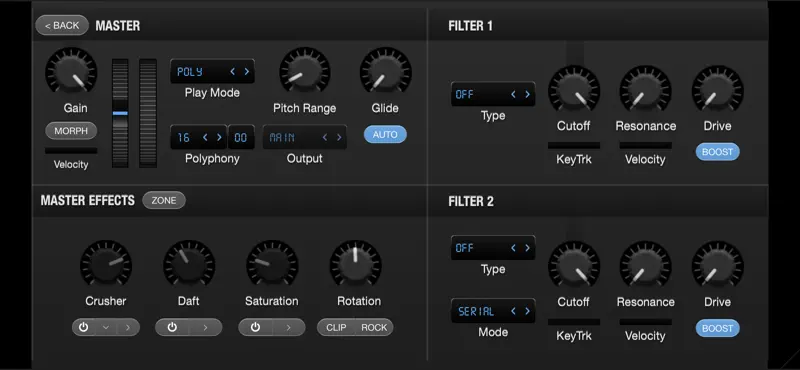Select next Play Mode with right arrow

click(246, 71)
